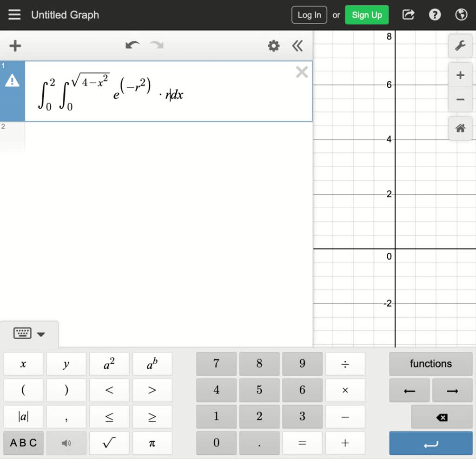Zoom in on the graph

(460, 75)
